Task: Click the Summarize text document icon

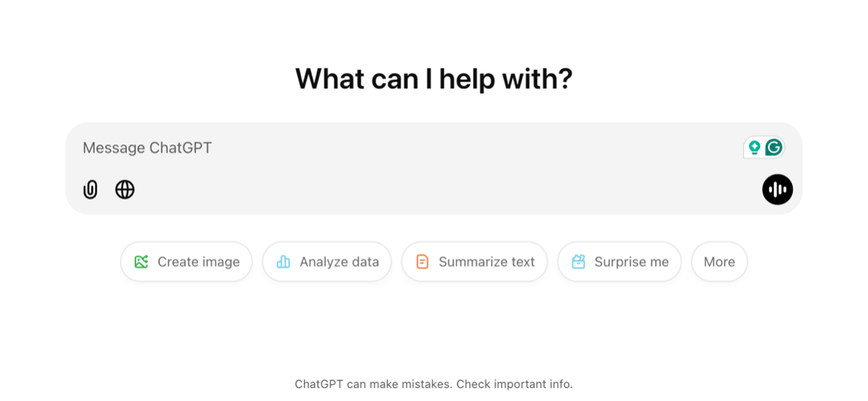Action: (422, 261)
